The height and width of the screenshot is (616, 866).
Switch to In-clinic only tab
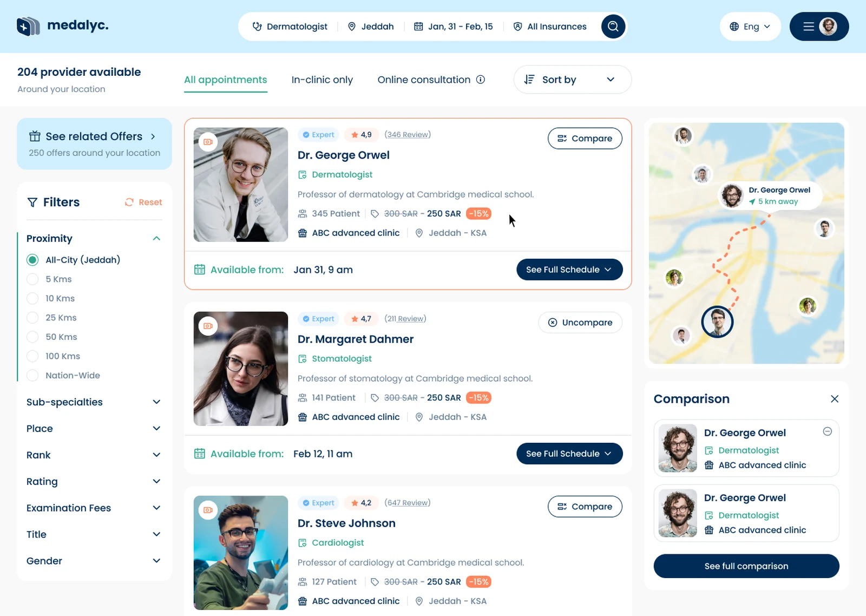point(322,80)
